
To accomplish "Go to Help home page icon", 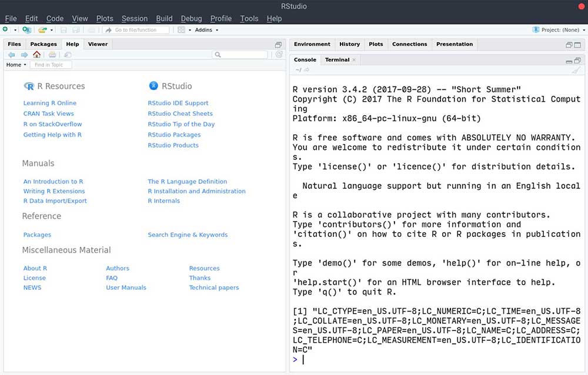I will pos(36,55).
